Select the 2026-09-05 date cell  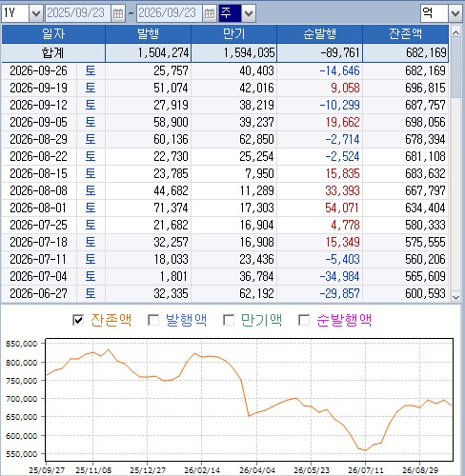(39, 122)
